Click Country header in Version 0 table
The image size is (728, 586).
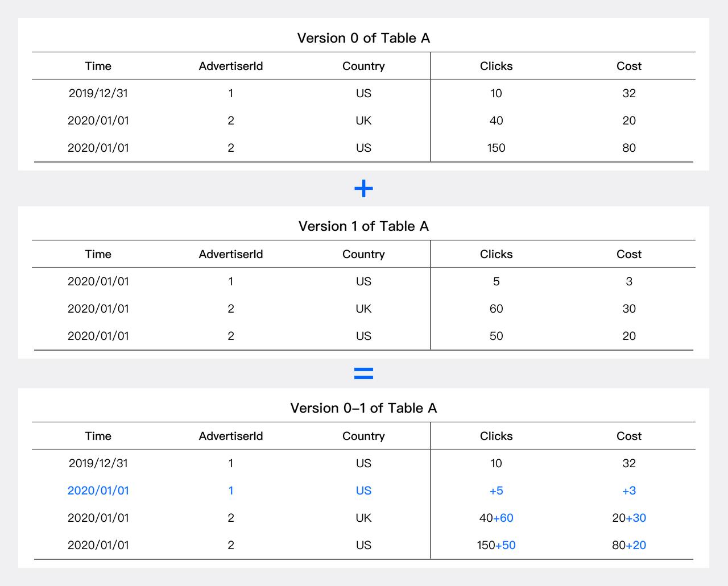[363, 66]
